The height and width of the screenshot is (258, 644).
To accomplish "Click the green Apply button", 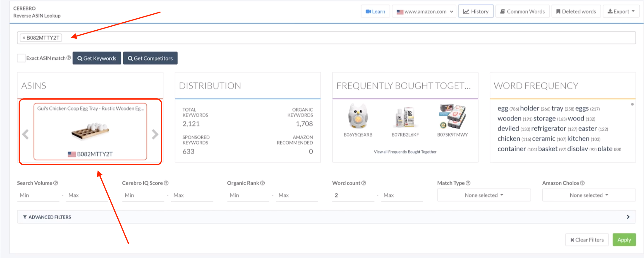I will [x=624, y=240].
